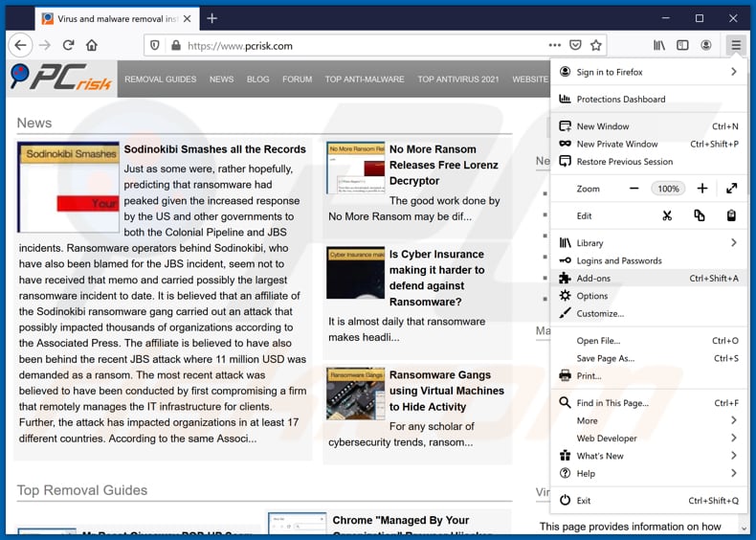Decrease zoom with minus button

634,189
